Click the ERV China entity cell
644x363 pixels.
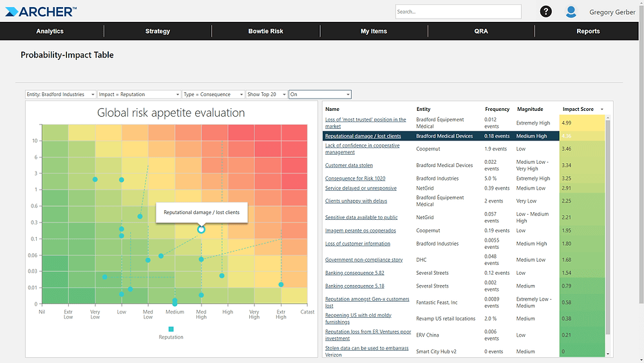[427, 335]
